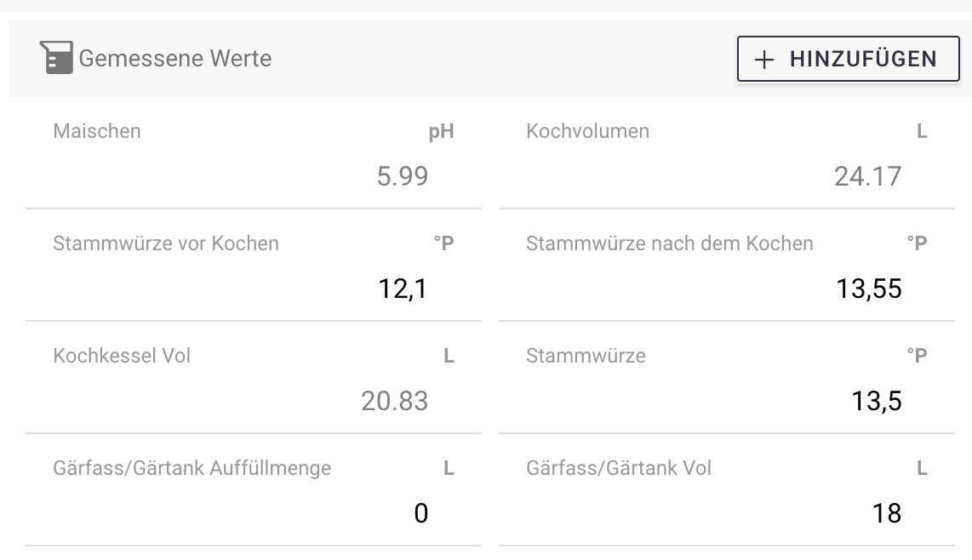
Task: Click the L unit beside Kochvolumen
Action: click(x=921, y=132)
